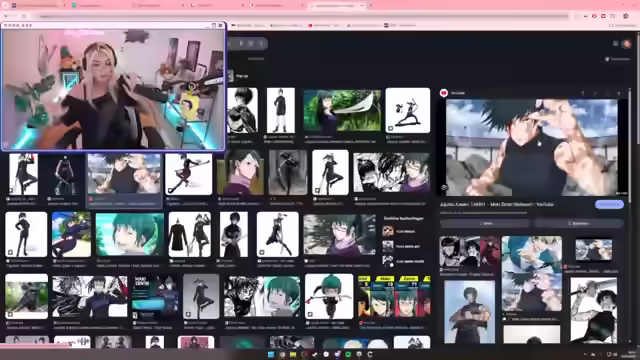The width and height of the screenshot is (640, 360).
Task: Open the crossed-arms character related image
Action: 469,312
